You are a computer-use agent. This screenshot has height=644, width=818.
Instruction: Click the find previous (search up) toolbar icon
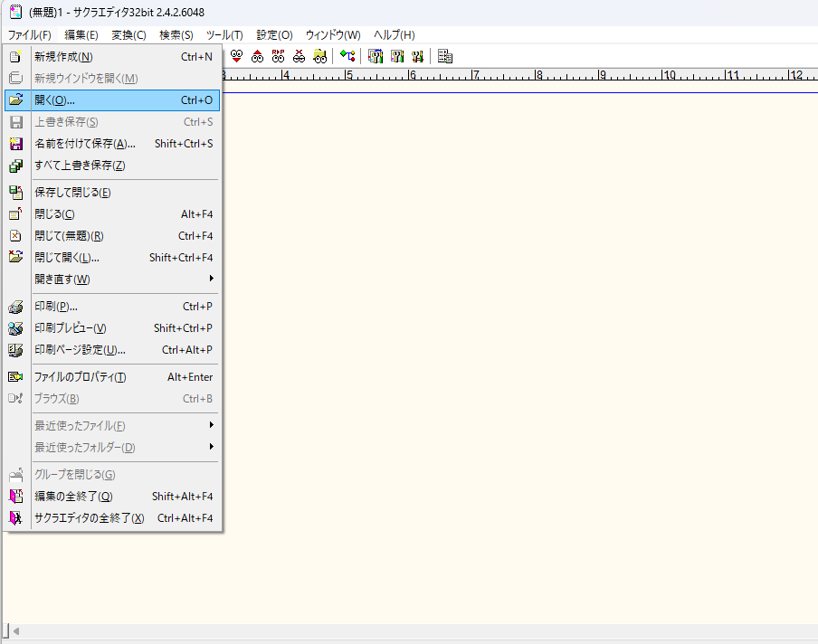(258, 56)
